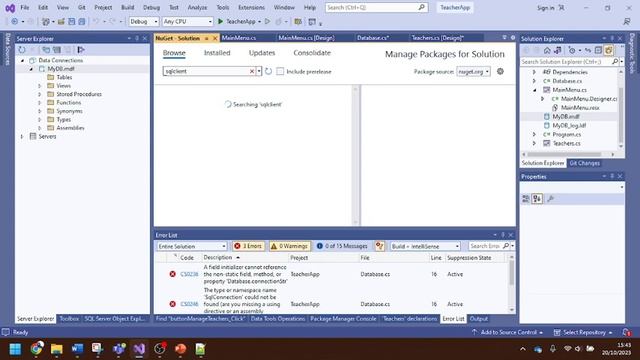Open Word from the Windows taskbar
This screenshot has height=360, width=640.
click(x=77, y=349)
